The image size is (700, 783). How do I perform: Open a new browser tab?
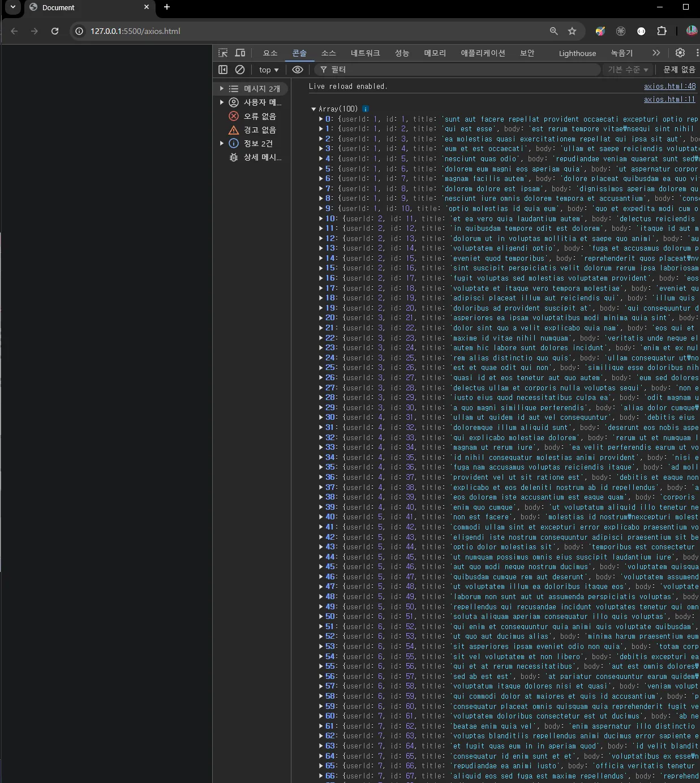(167, 7)
